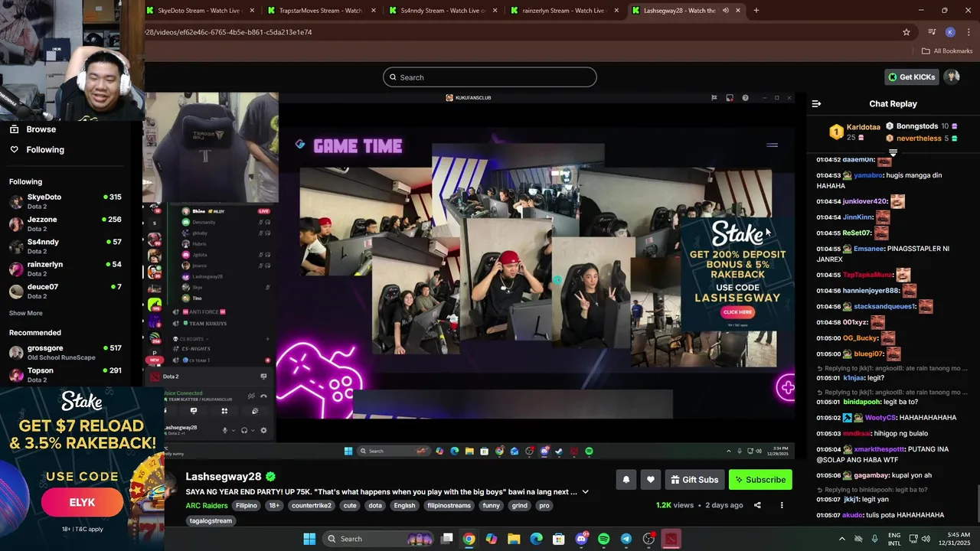Image resolution: width=980 pixels, height=551 pixels.
Task: Open deuce07 channel in Following list
Action: pos(65,291)
